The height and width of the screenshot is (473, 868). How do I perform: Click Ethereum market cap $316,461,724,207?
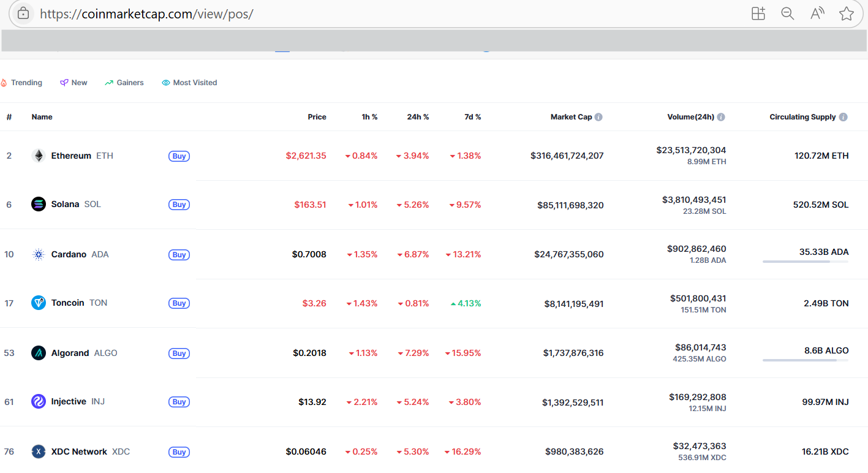(567, 156)
